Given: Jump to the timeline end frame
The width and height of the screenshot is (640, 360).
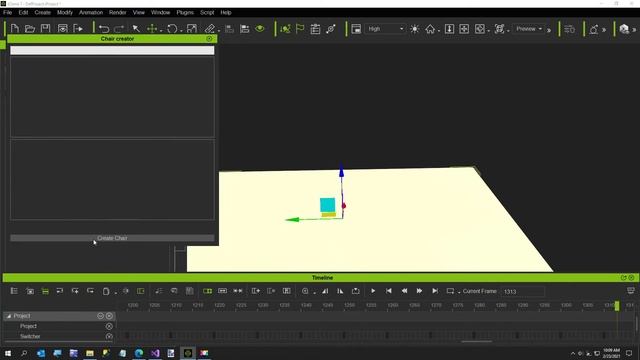Looking at the screenshot, I should [x=435, y=291].
